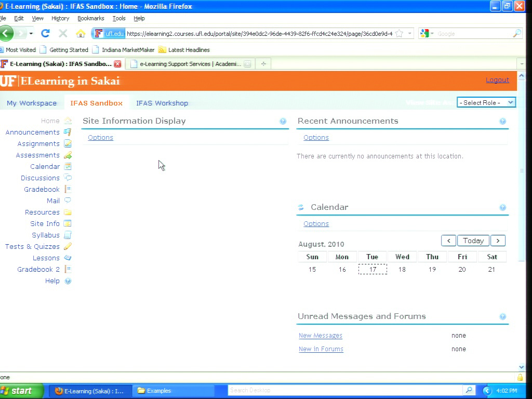
Task: Click the stop loading X icon
Action: (x=63, y=33)
